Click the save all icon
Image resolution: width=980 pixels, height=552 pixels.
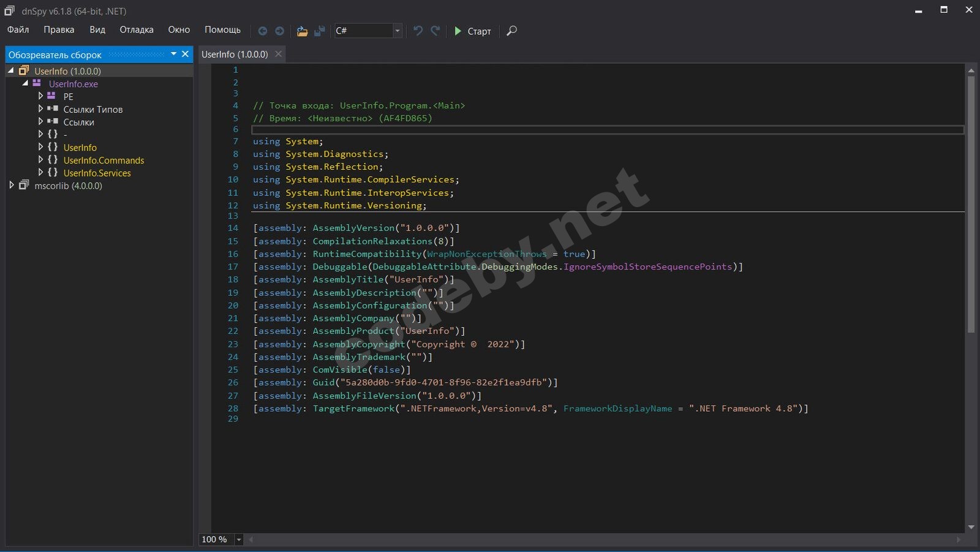(319, 31)
